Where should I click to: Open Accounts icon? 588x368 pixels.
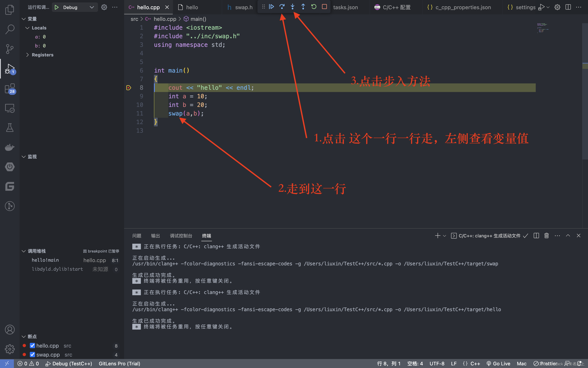pyautogui.click(x=10, y=330)
